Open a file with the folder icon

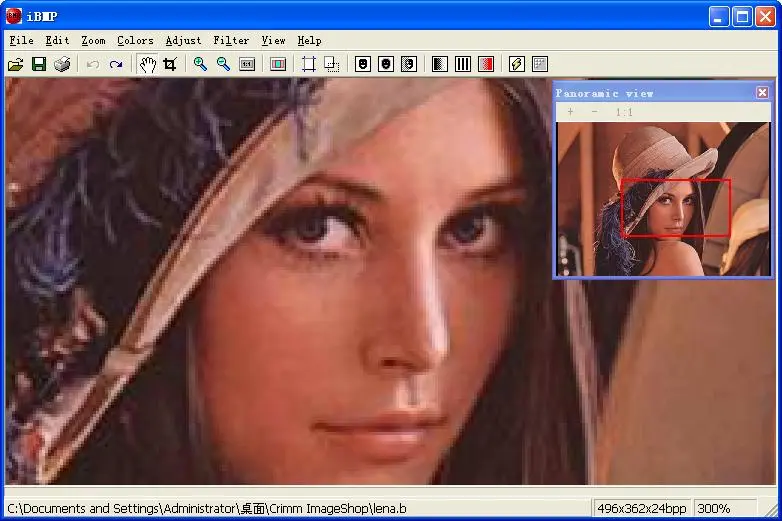[x=15, y=64]
